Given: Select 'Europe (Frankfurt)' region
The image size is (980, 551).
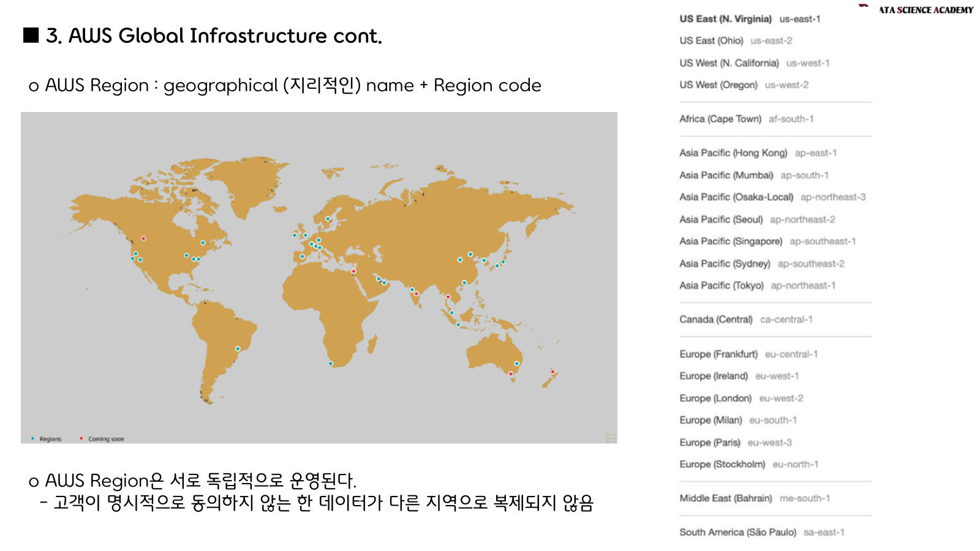Looking at the screenshot, I should click(x=718, y=354).
